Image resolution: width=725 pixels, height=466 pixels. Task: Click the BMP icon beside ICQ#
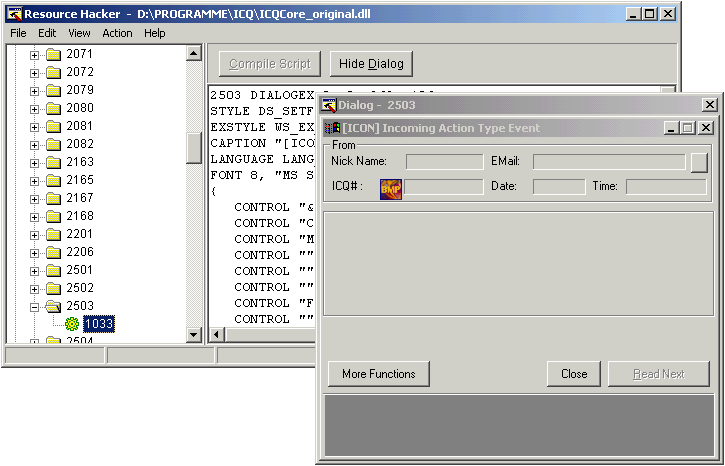390,187
